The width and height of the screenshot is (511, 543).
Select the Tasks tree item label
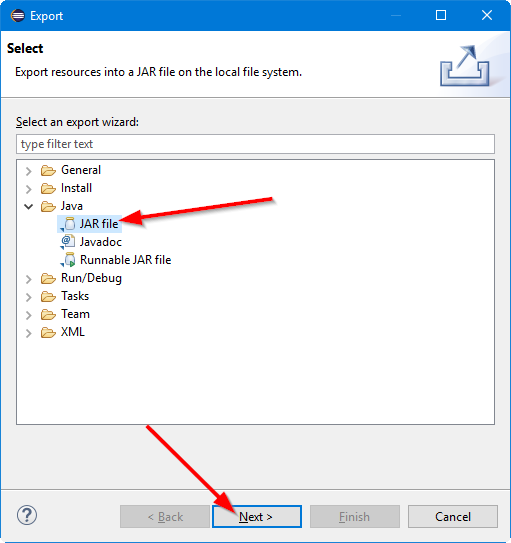click(x=75, y=296)
